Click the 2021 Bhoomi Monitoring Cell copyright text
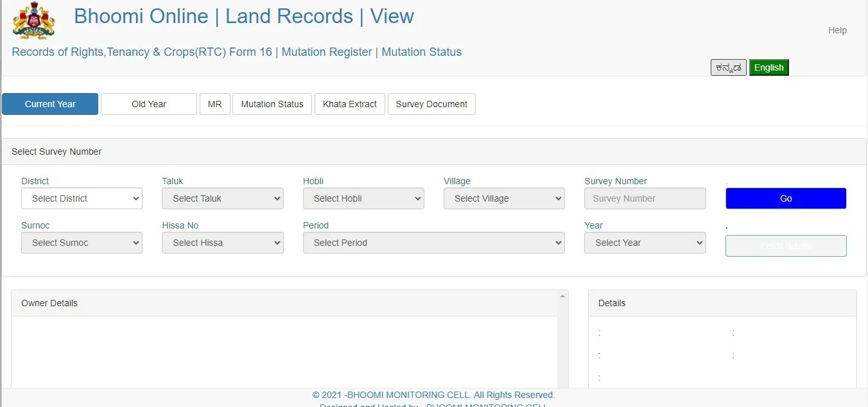Screen dimensions: 868x407 [x=433, y=395]
